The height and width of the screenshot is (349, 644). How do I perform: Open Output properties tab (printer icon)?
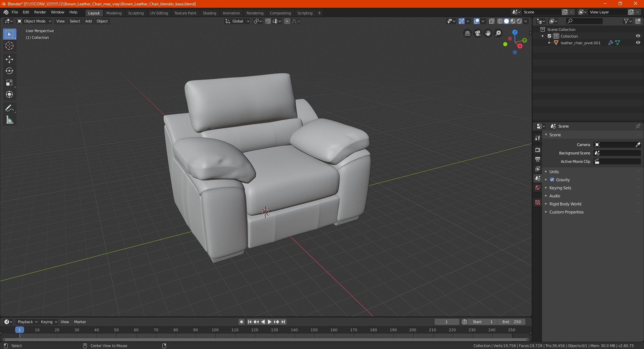pyautogui.click(x=538, y=159)
